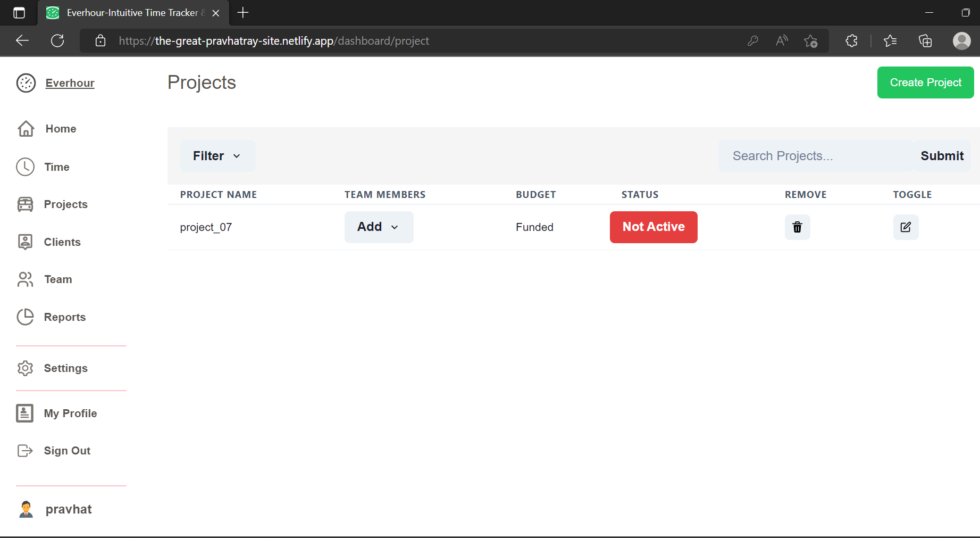Delete project_07 with the trash icon
The height and width of the screenshot is (538, 980).
(797, 227)
